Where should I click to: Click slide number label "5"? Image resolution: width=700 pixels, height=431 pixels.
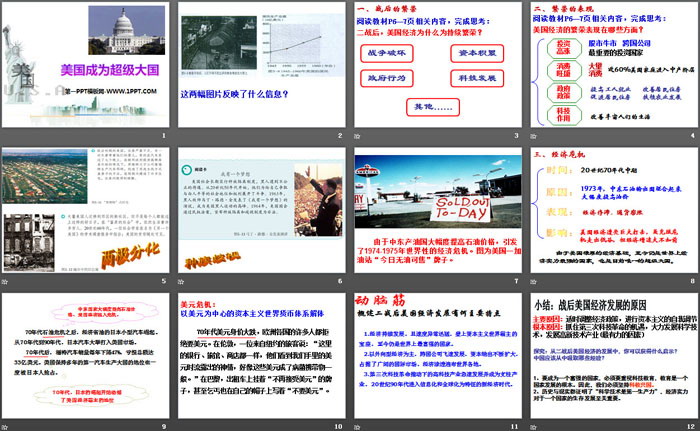(x=164, y=281)
